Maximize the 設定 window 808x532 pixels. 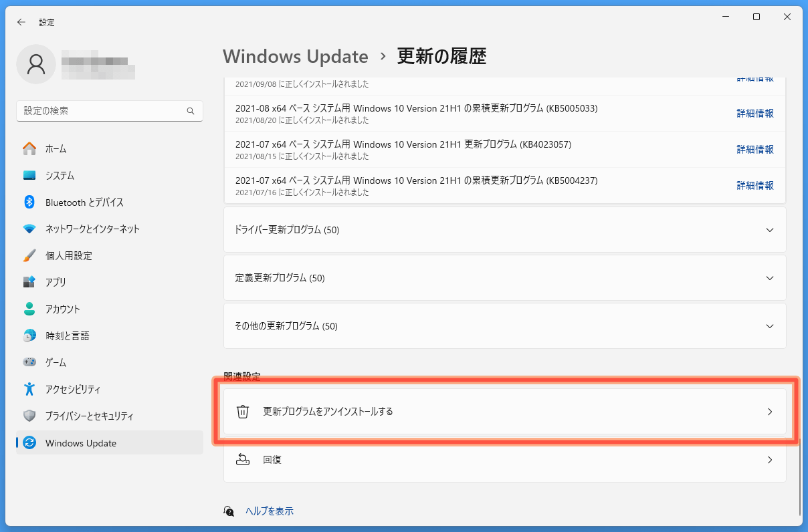756,17
